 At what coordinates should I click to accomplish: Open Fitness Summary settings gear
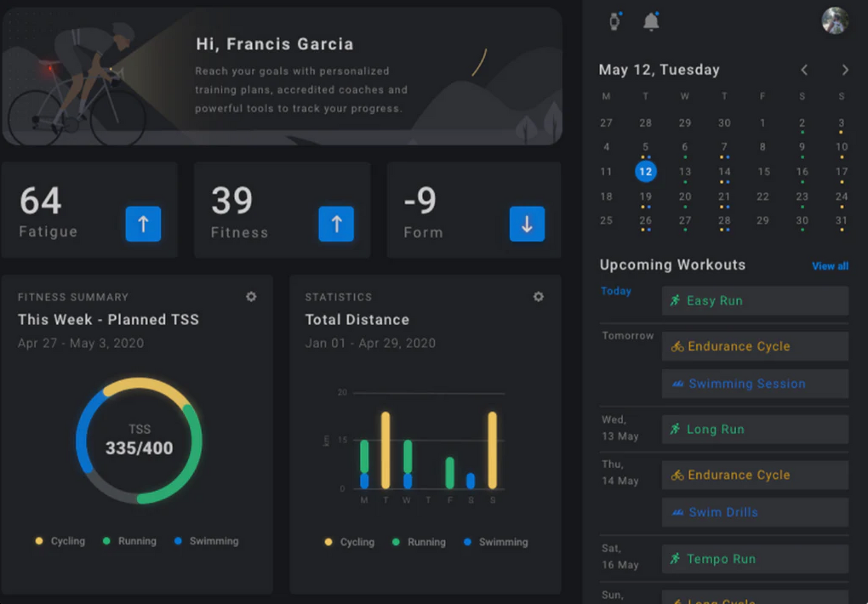tap(251, 297)
